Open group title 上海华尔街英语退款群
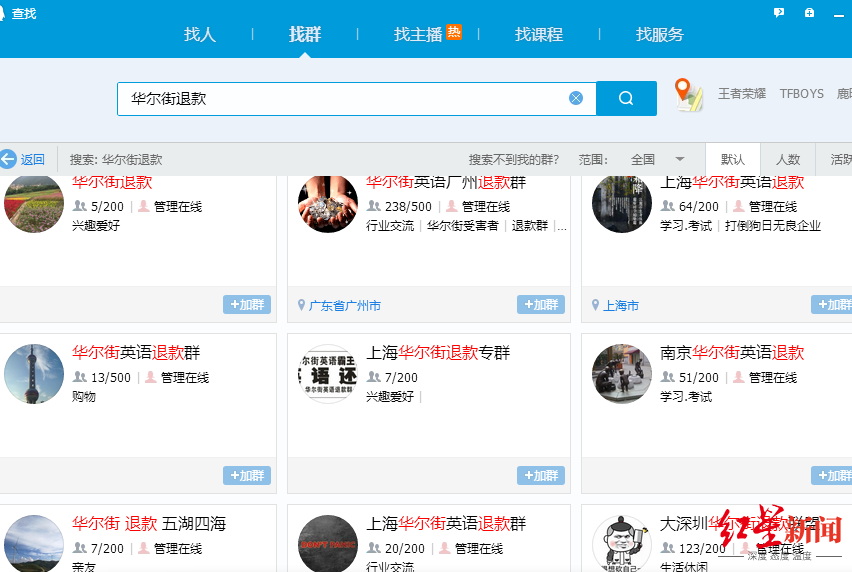The width and height of the screenshot is (852, 572). pyautogui.click(x=446, y=523)
